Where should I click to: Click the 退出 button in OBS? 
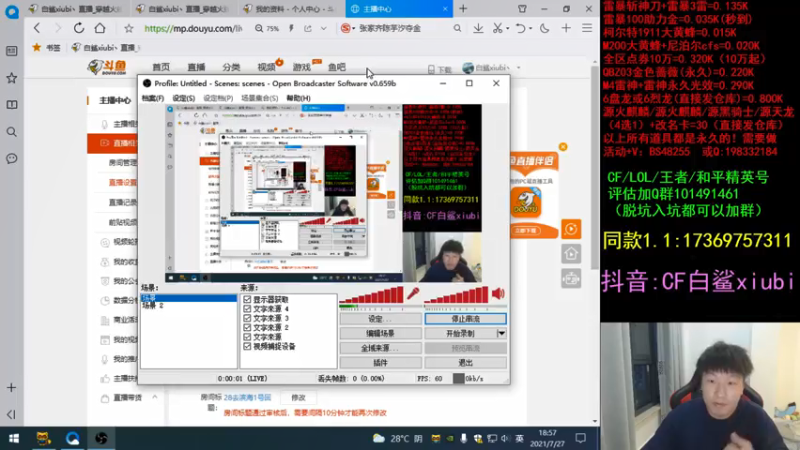point(465,363)
